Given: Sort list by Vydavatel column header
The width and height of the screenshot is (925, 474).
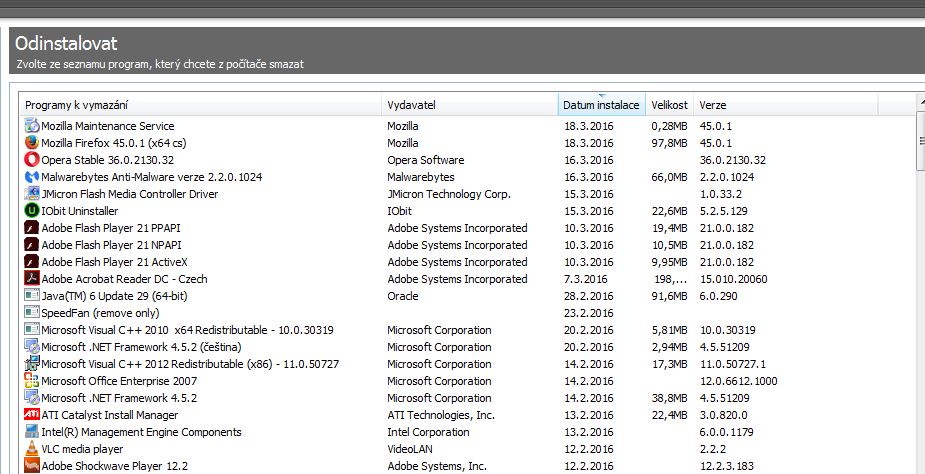Looking at the screenshot, I should click(469, 105).
